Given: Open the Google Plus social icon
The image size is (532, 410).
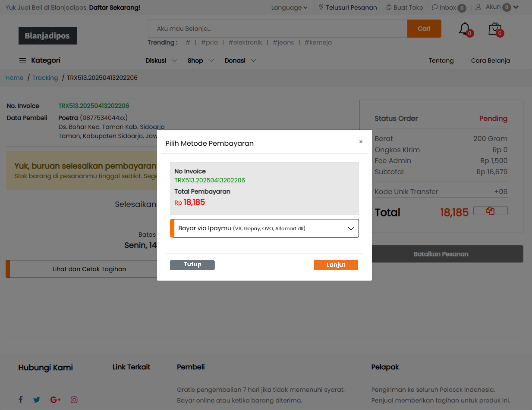Looking at the screenshot, I should [55, 400].
